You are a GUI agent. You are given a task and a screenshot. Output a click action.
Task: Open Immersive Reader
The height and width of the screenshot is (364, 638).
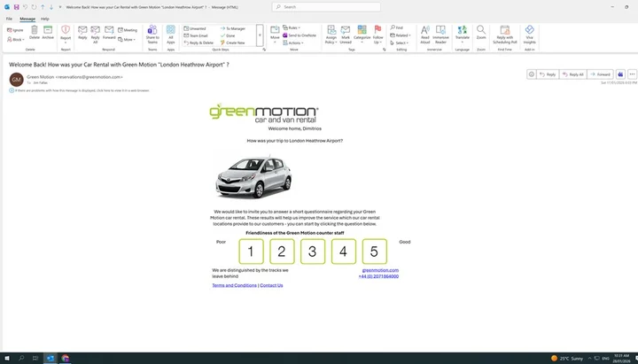click(440, 35)
